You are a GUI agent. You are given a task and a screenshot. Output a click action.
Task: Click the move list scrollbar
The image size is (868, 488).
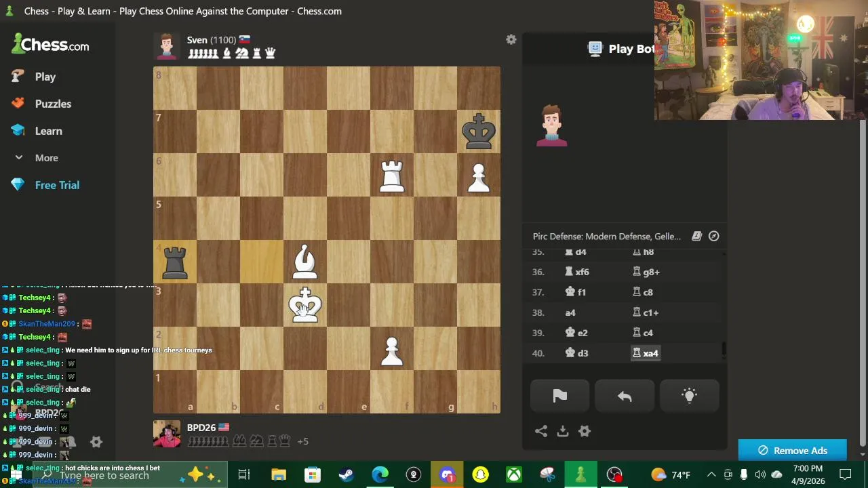[724, 349]
